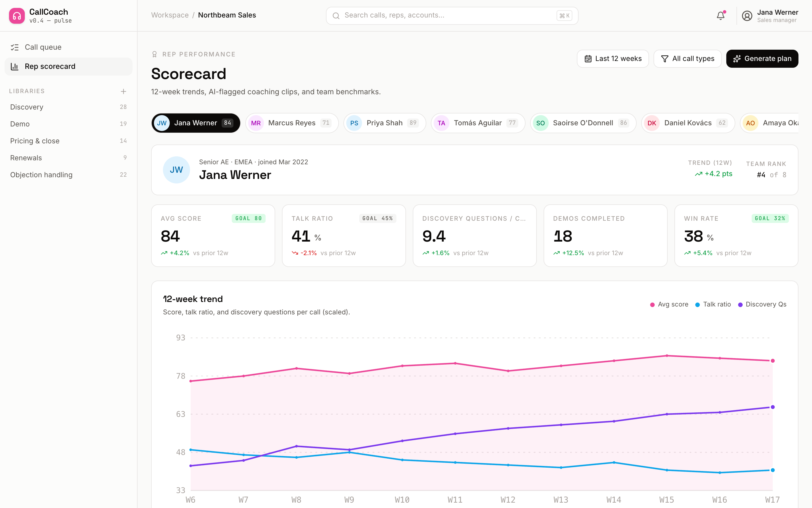Open the Demos Completed metric card
The height and width of the screenshot is (508, 812).
pyautogui.click(x=605, y=236)
